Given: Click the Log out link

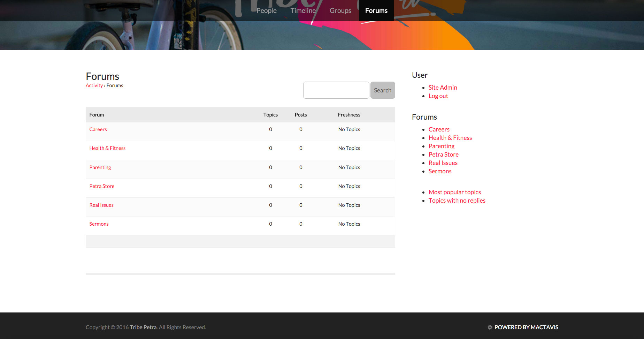Looking at the screenshot, I should pyautogui.click(x=438, y=96).
